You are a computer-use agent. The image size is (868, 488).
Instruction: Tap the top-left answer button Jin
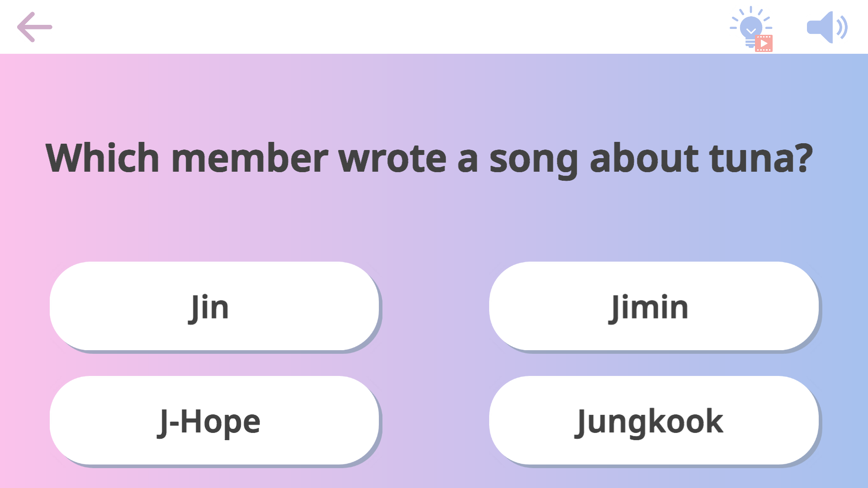tap(214, 306)
